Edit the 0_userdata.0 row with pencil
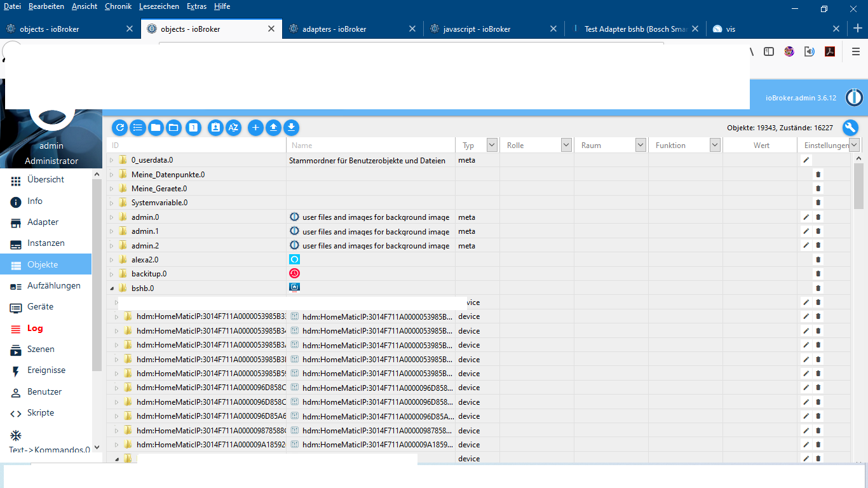The width and height of the screenshot is (868, 488). click(x=806, y=160)
